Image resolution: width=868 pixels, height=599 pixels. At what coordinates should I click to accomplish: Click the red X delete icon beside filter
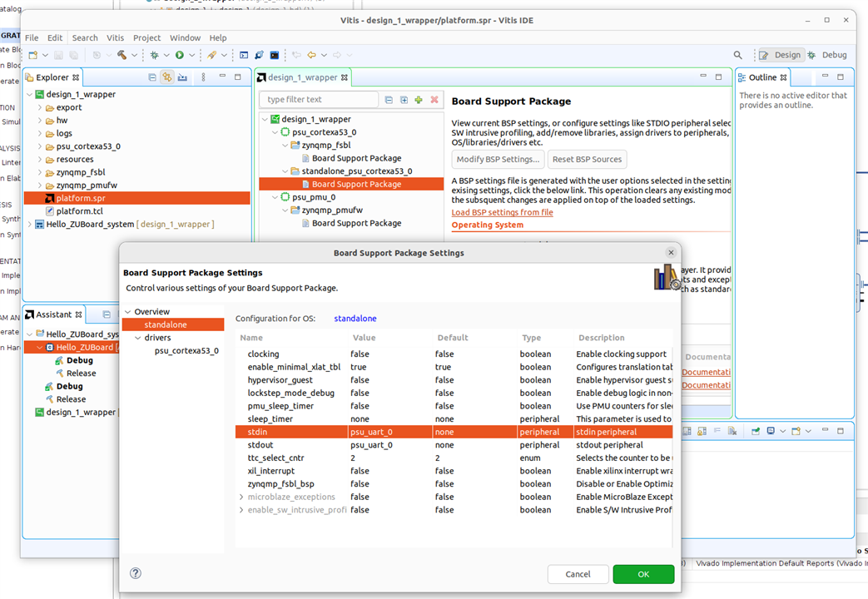coord(434,100)
